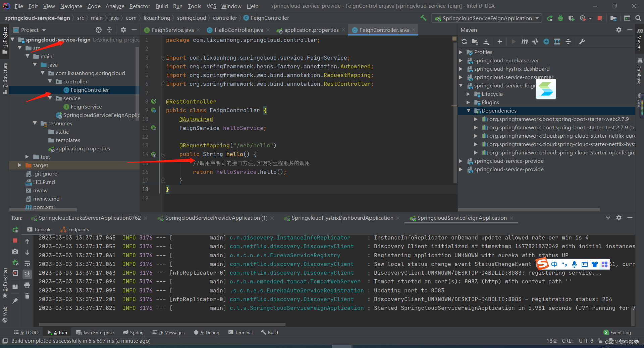Click the Search Everywhere magnifier icon
The height and width of the screenshot is (348, 644).
[638, 18]
